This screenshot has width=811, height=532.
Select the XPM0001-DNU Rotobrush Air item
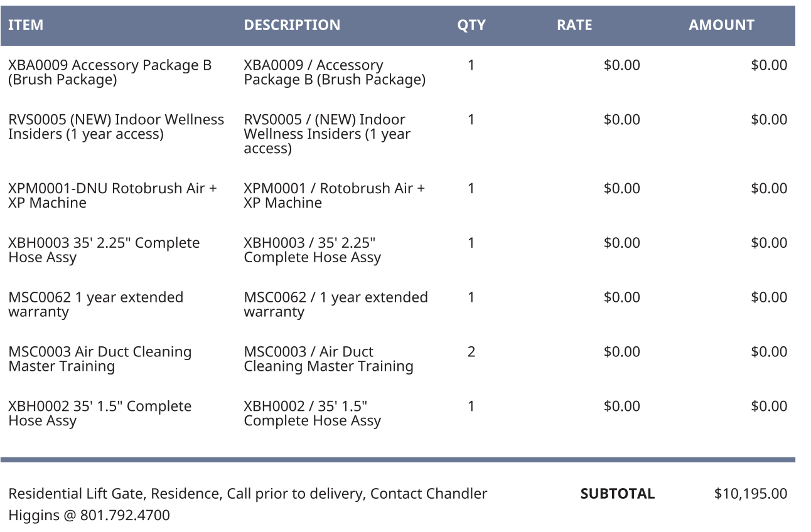[112, 195]
